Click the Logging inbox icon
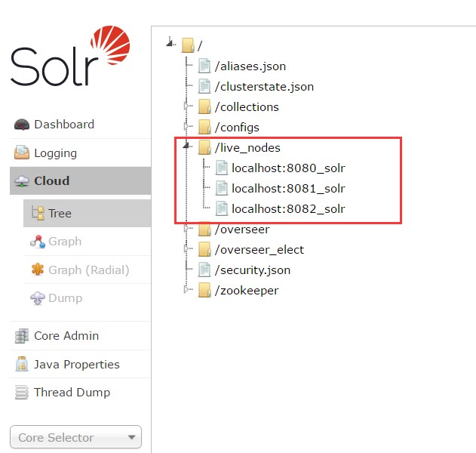The width and height of the screenshot is (476, 453). [22, 153]
